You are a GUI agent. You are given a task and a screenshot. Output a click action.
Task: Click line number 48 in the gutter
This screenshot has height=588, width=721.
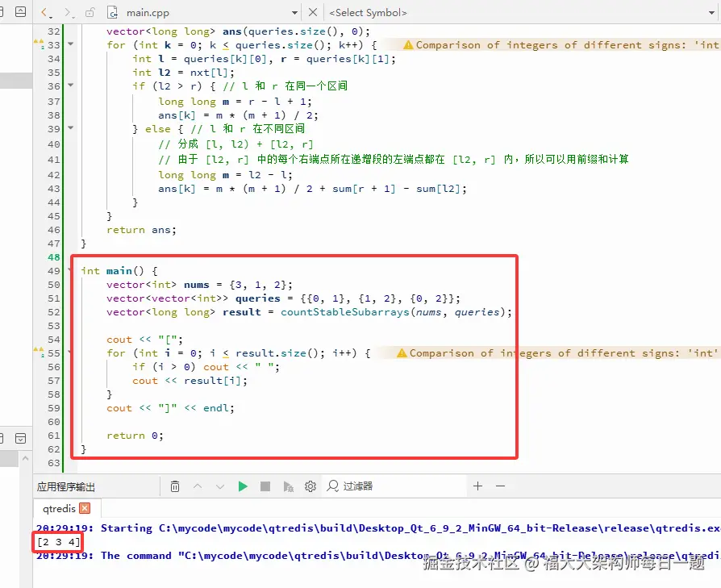tap(54, 257)
